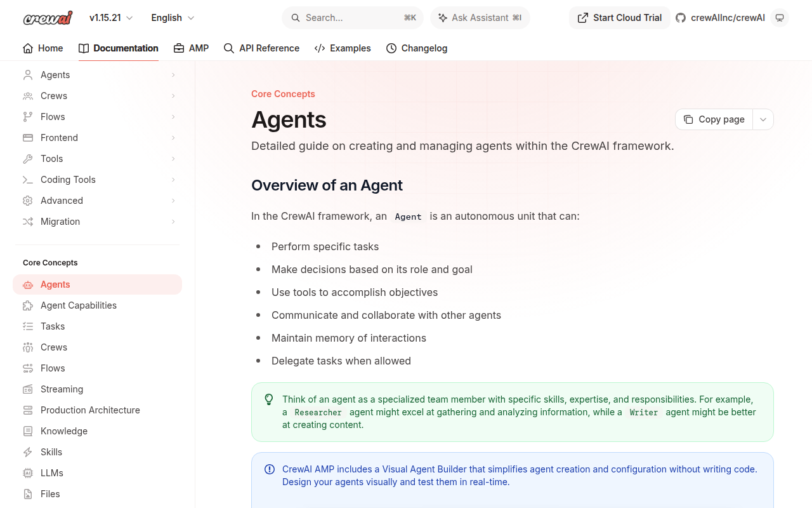Click the Crews group icon in top sidebar
This screenshot has width=812, height=508.
click(28, 96)
